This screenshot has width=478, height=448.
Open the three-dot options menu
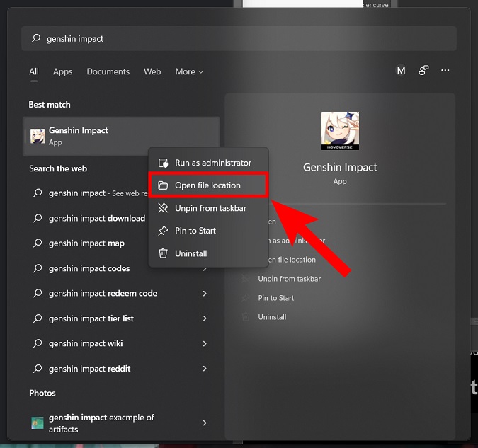[445, 70]
